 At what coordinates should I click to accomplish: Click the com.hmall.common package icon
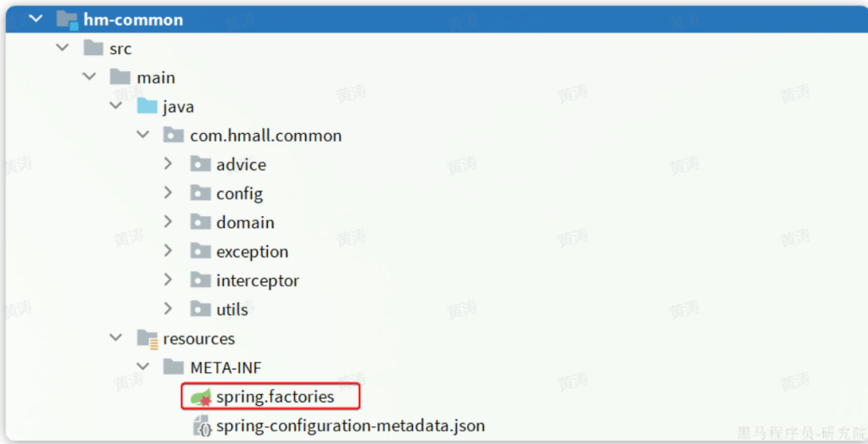[174, 136]
